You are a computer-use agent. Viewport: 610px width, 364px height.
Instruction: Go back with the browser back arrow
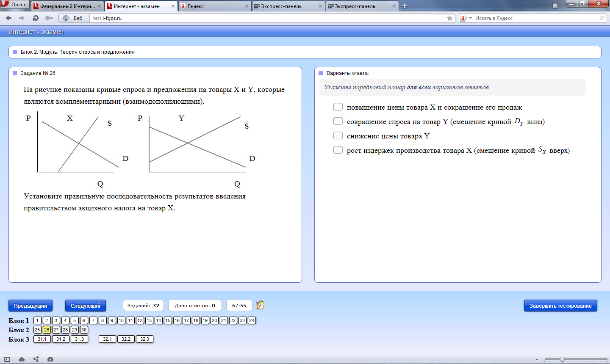coord(8,18)
